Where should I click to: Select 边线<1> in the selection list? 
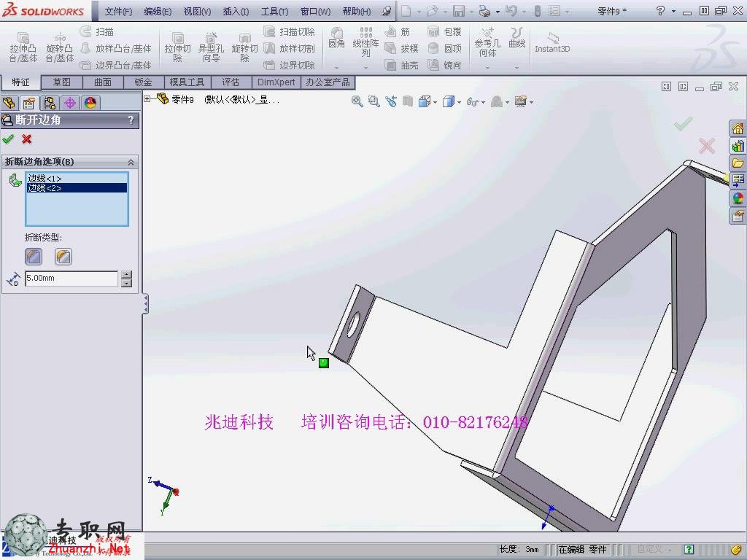(77, 179)
